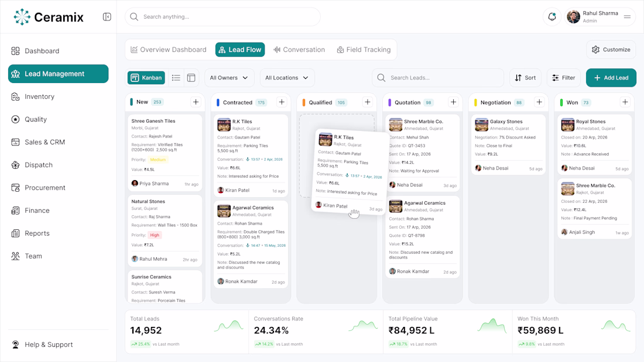Expand the All Locations dropdown
Image resolution: width=644 pixels, height=362 pixels.
287,78
